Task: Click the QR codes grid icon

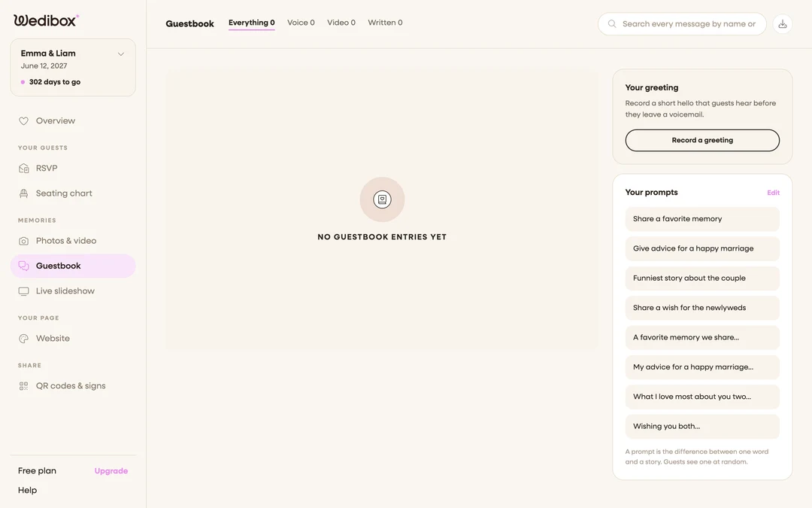Action: (23, 386)
